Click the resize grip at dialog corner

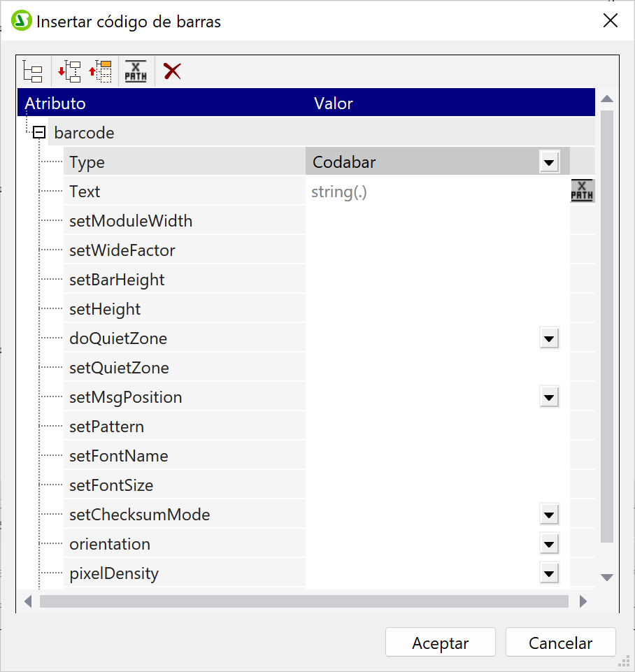tap(625, 662)
